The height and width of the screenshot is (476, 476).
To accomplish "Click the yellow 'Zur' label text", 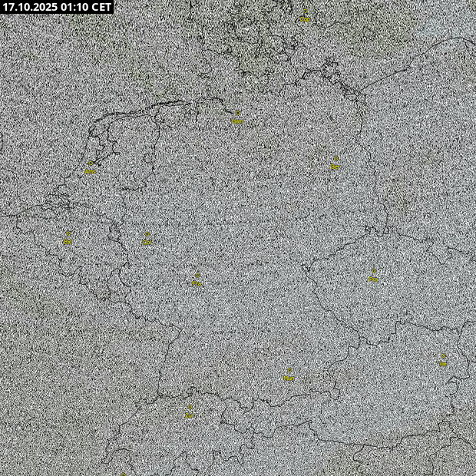I will tap(190, 416).
